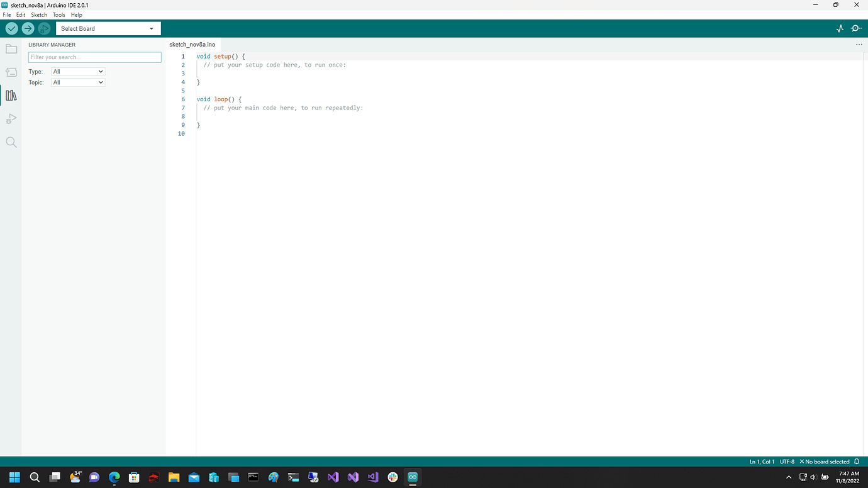Select the Library Manager sidebar icon
Screen dimensions: 868x488
[x=11, y=95]
